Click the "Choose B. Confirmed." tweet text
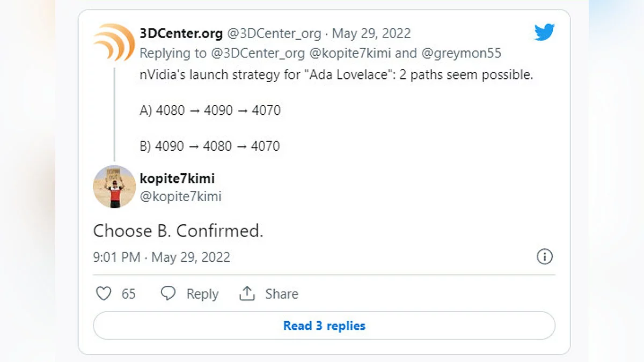This screenshot has width=644, height=362. 178,231
